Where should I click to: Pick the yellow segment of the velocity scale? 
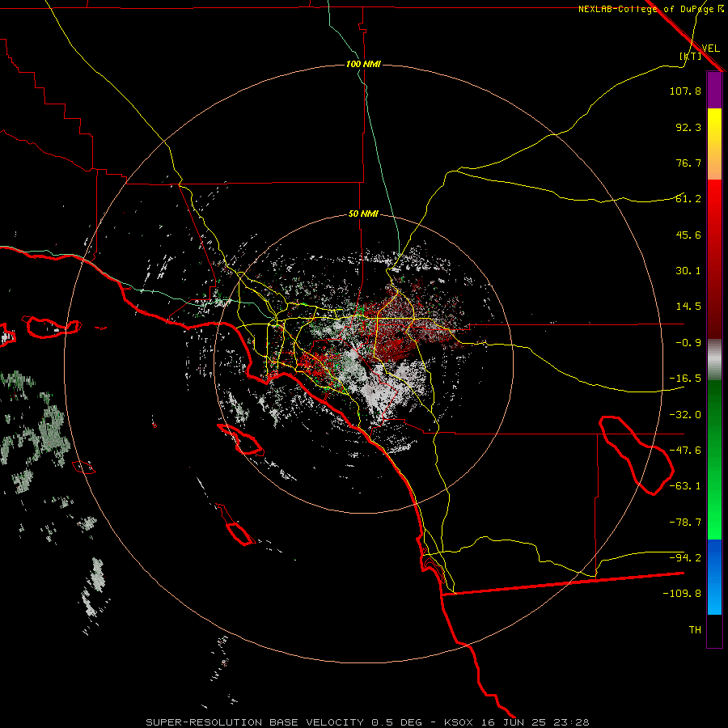pos(714,144)
